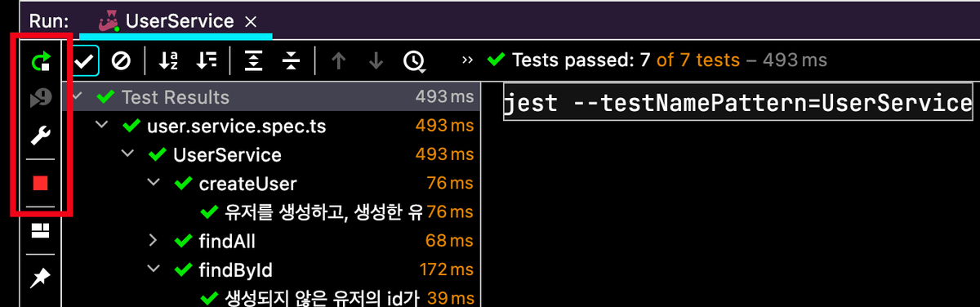
Task: Select the UserService suite row
Action: pos(272,155)
